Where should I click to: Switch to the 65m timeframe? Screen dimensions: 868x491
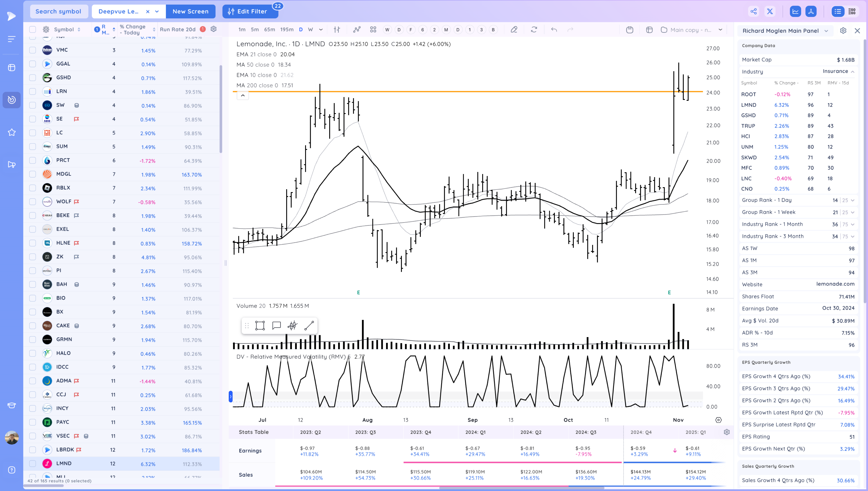point(269,30)
